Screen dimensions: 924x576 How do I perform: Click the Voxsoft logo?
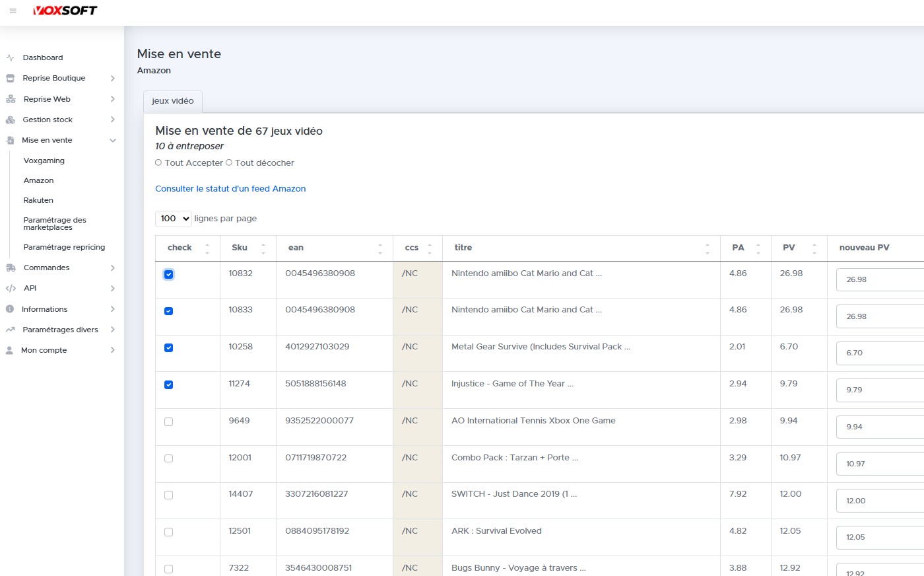[65, 11]
